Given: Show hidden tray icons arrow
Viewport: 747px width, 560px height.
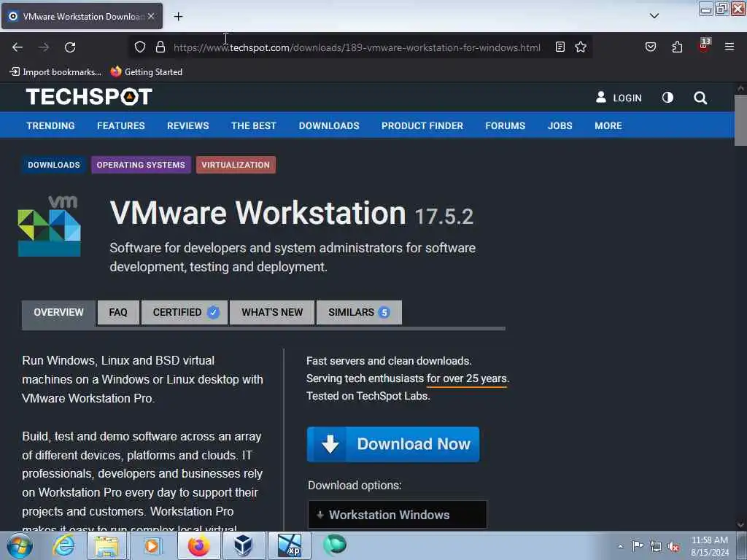Looking at the screenshot, I should tap(620, 546).
